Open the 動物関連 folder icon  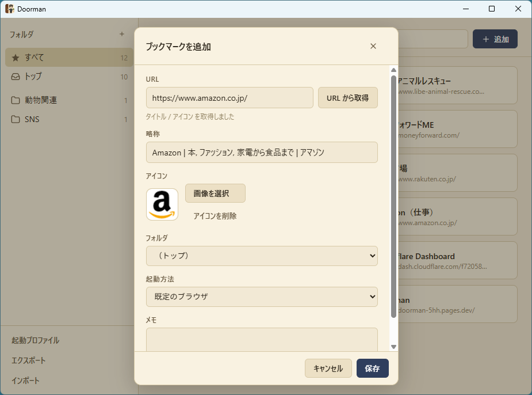(x=17, y=100)
